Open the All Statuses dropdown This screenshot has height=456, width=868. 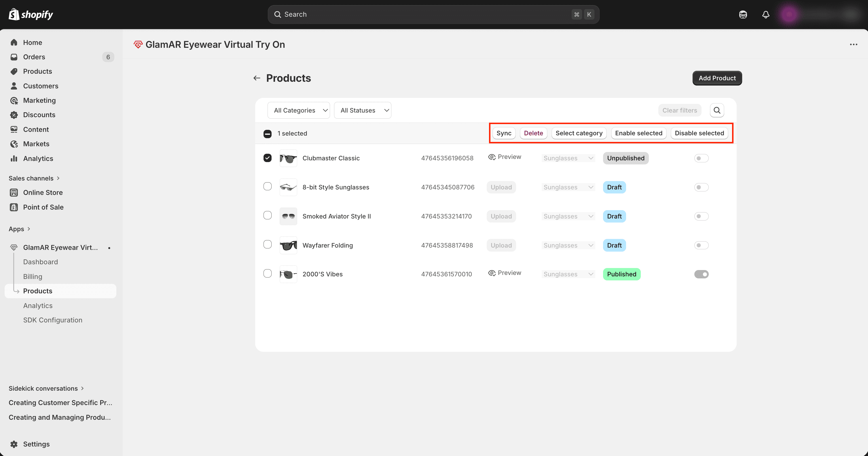(x=362, y=111)
